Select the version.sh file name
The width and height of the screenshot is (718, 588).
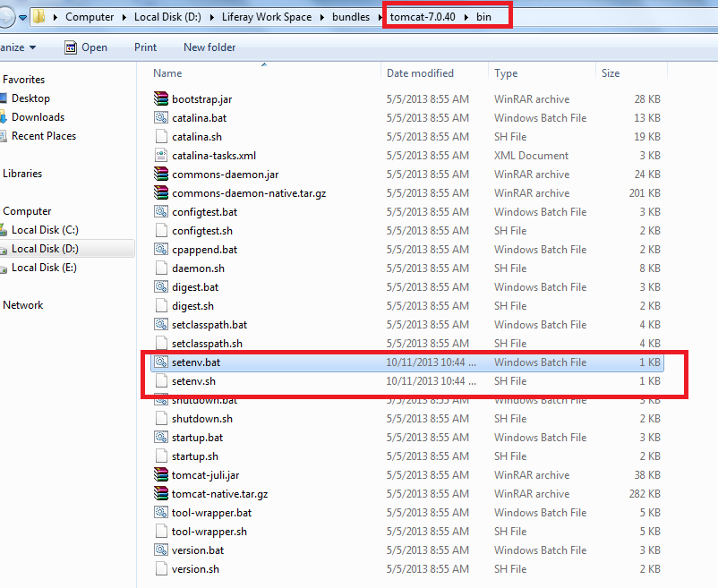tap(195, 569)
